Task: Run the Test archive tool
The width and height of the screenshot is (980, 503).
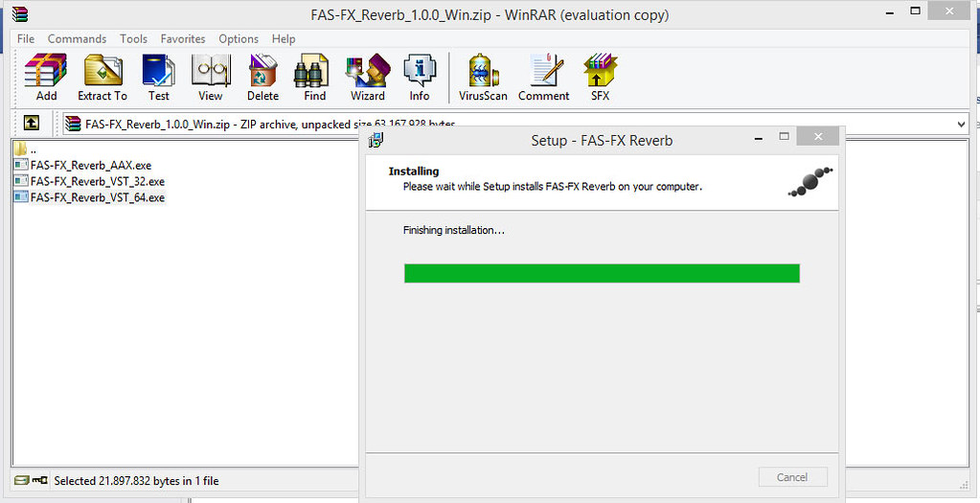Action: point(158,77)
